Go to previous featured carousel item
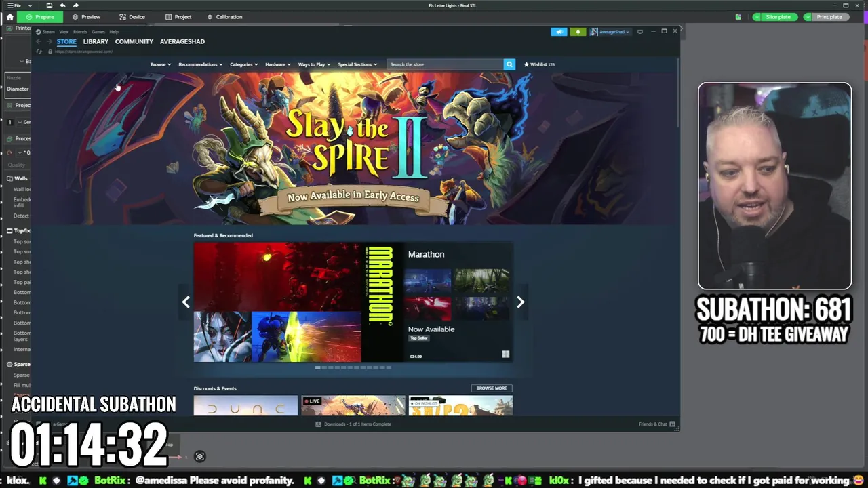The image size is (868, 488). [x=186, y=302]
